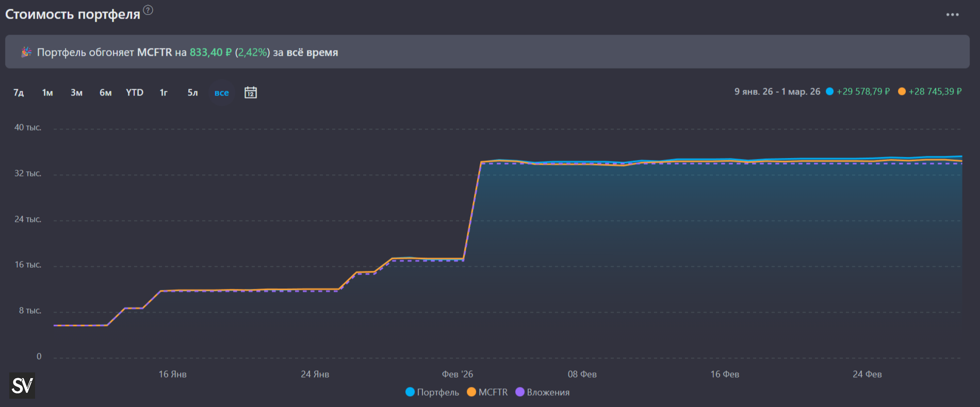Viewport: 980px width, 407px height.
Task: Select the 1м time range
Action: coord(47,93)
